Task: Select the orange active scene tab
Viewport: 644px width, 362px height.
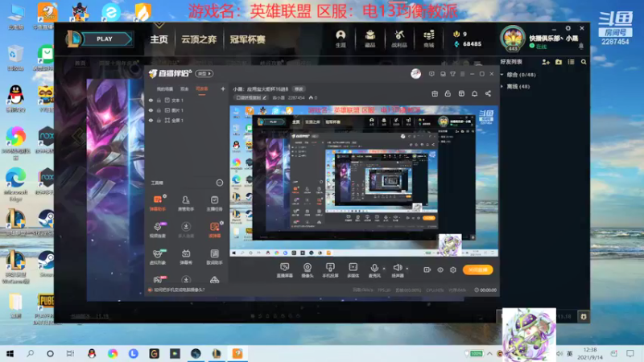Action: click(202, 89)
